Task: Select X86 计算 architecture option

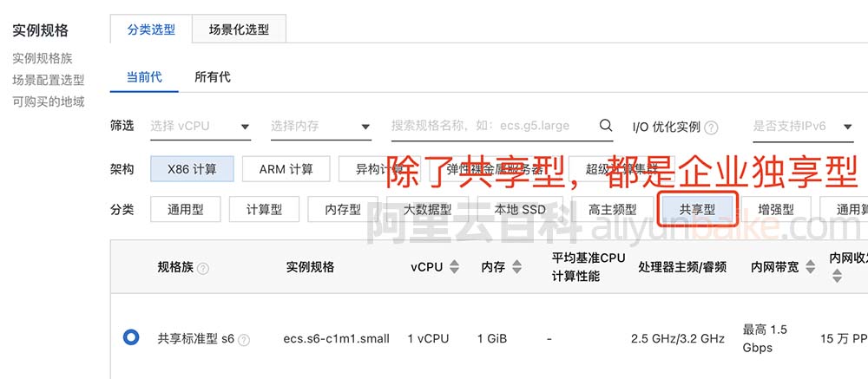Action: [x=192, y=169]
